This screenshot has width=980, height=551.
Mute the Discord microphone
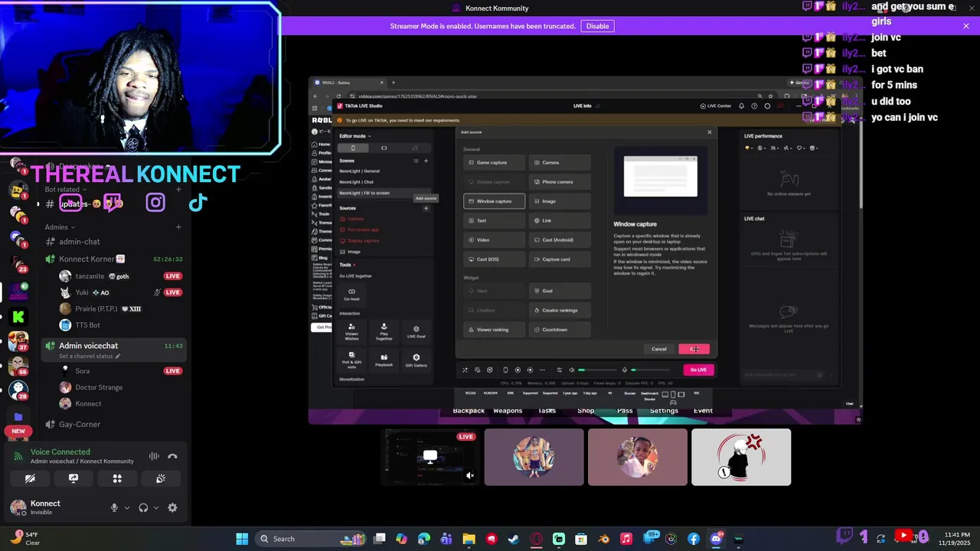pos(114,507)
